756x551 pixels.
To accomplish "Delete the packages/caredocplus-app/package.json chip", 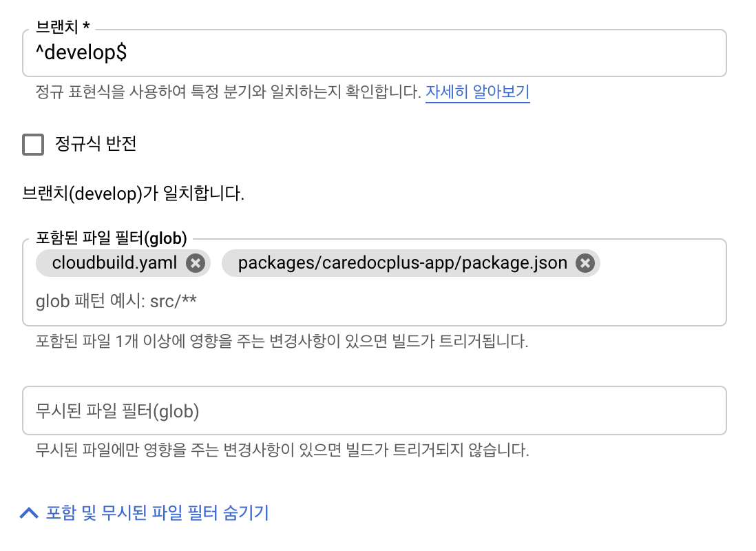I will click(x=585, y=263).
